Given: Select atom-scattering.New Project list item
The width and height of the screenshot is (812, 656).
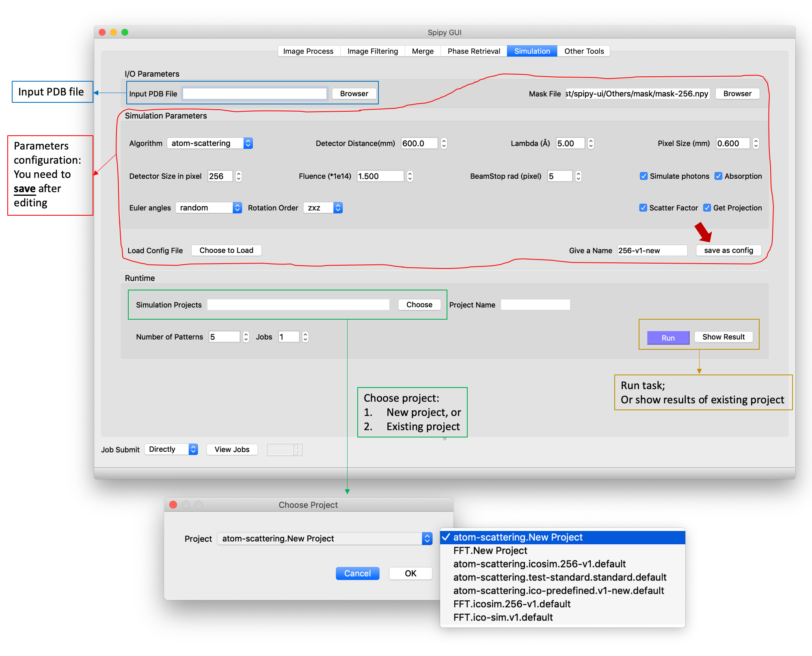Looking at the screenshot, I should pyautogui.click(x=563, y=537).
